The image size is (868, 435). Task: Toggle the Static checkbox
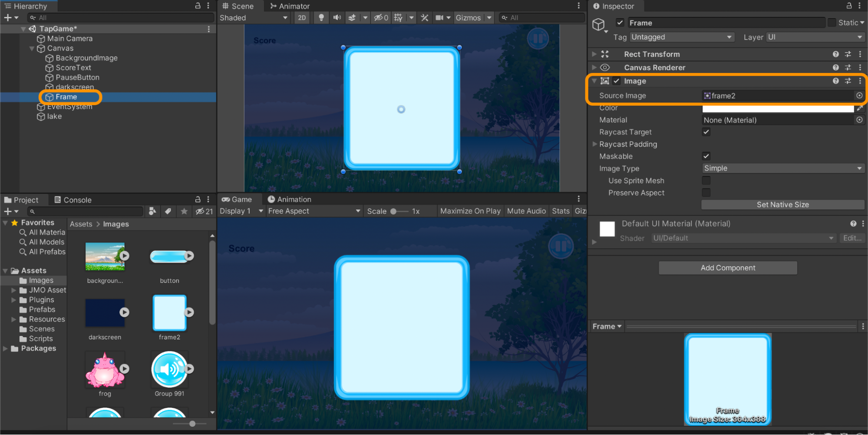[x=832, y=23]
